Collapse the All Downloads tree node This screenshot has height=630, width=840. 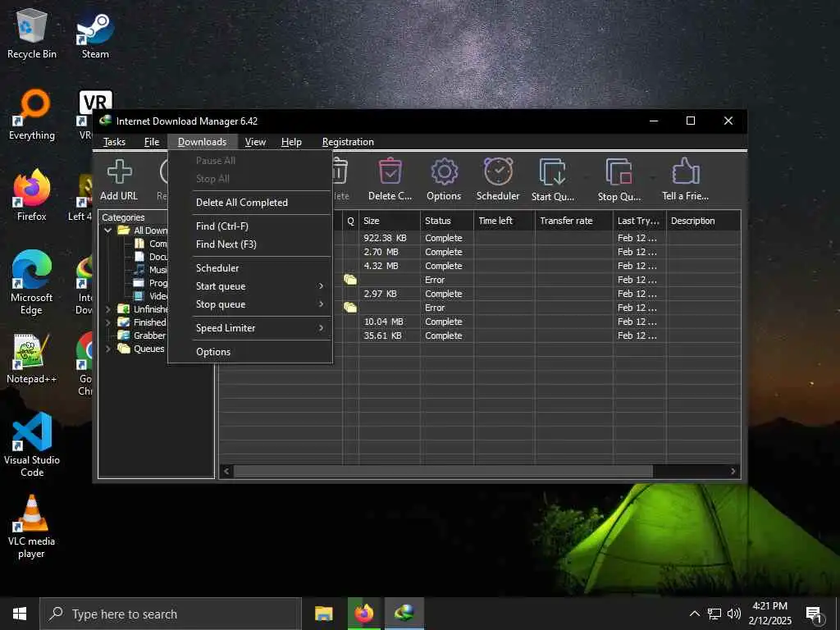tap(108, 231)
